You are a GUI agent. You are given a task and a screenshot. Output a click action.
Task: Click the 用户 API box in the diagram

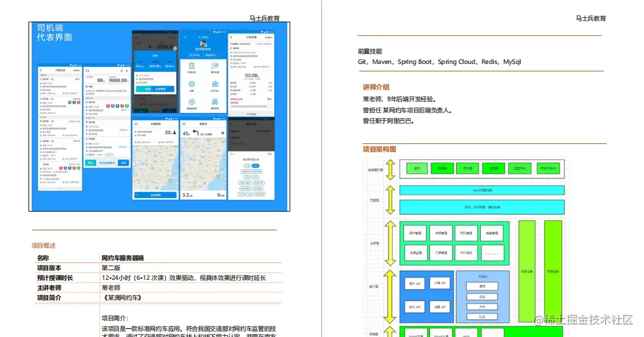[415, 284]
